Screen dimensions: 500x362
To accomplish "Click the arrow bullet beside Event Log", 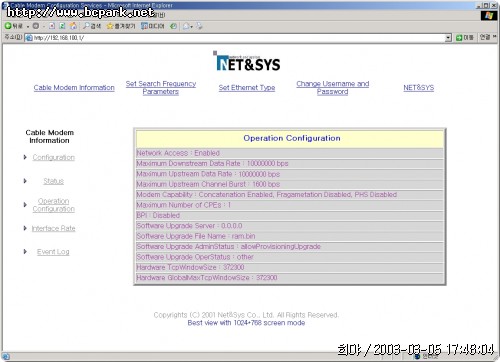I will tap(25, 251).
